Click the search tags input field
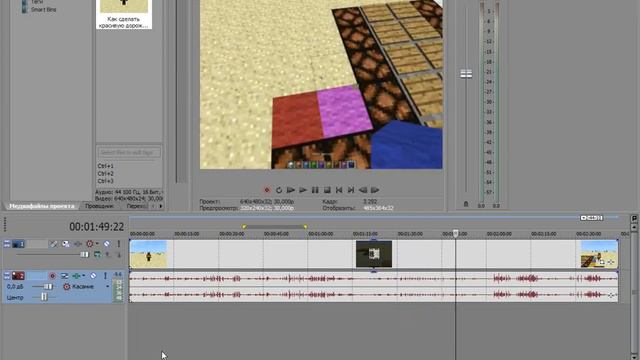 pyautogui.click(x=129, y=152)
